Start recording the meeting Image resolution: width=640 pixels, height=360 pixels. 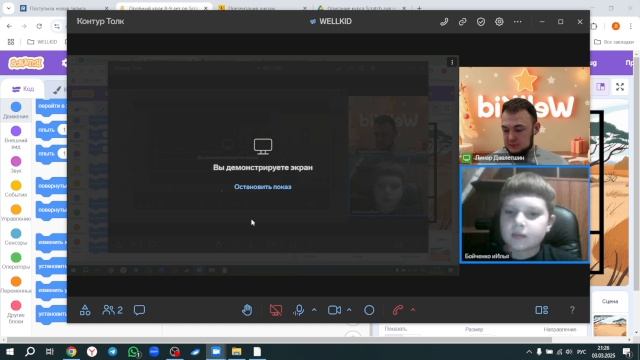tap(369, 310)
